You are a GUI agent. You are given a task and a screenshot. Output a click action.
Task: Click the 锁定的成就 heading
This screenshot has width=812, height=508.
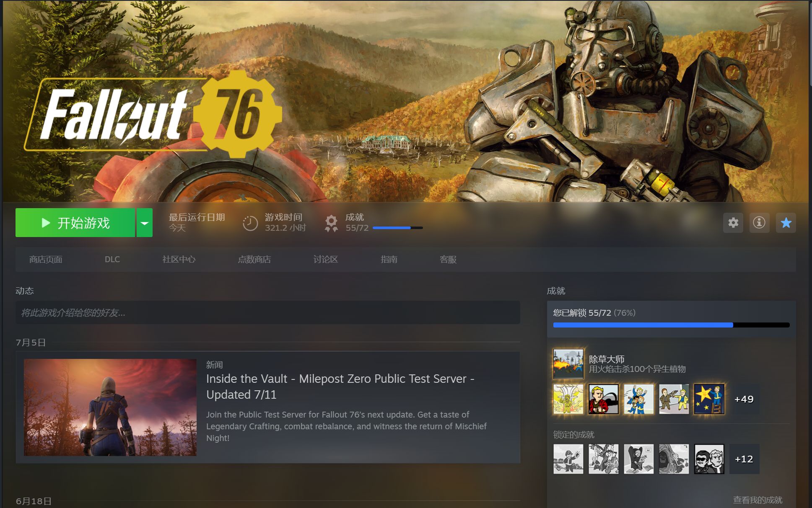[574, 435]
